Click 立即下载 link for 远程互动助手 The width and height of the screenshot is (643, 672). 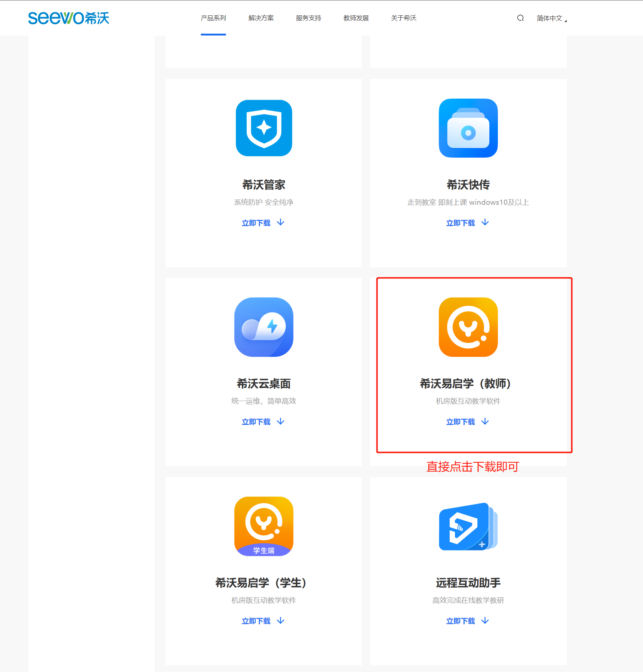[461, 621]
